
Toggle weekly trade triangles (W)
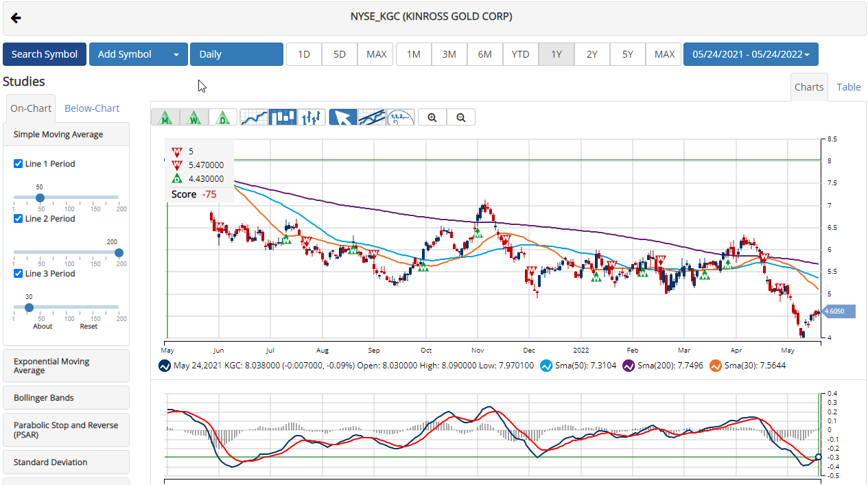pos(194,117)
